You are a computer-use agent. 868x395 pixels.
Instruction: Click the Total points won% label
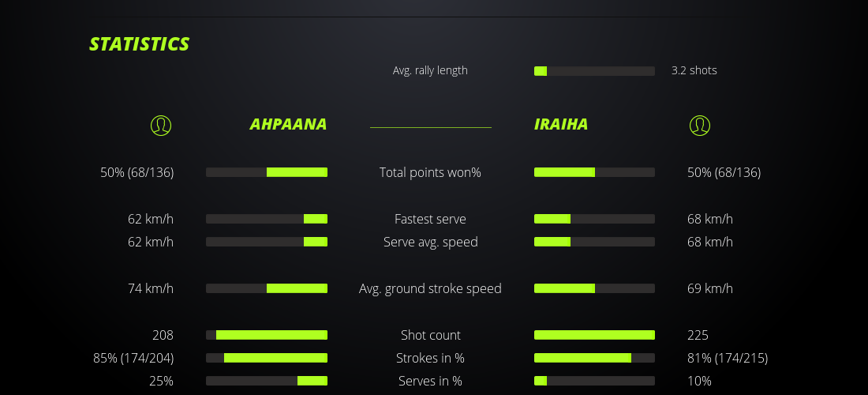point(430,172)
